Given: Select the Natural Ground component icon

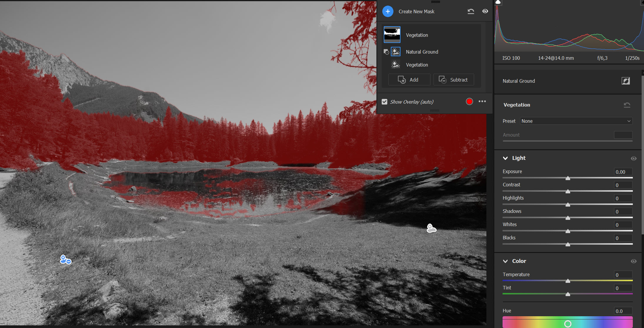Looking at the screenshot, I should tap(396, 52).
